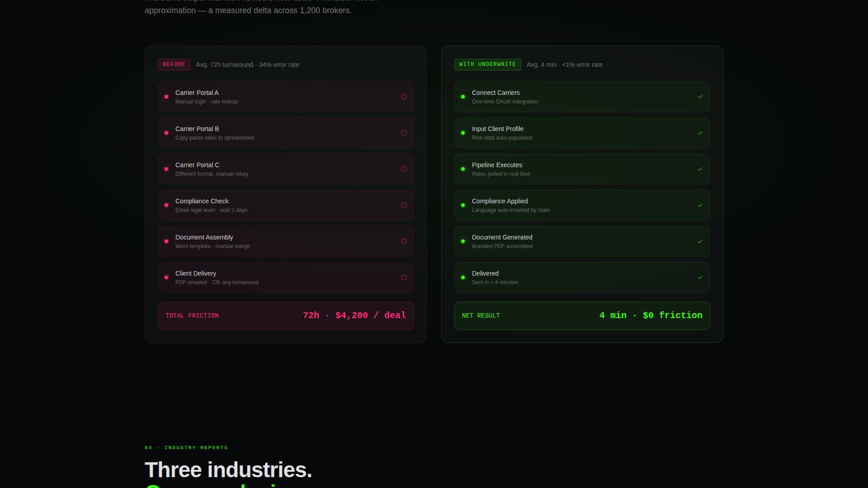Click the red dot beside Carrier Portal B
This screenshot has height=488, width=868.
pos(166,133)
